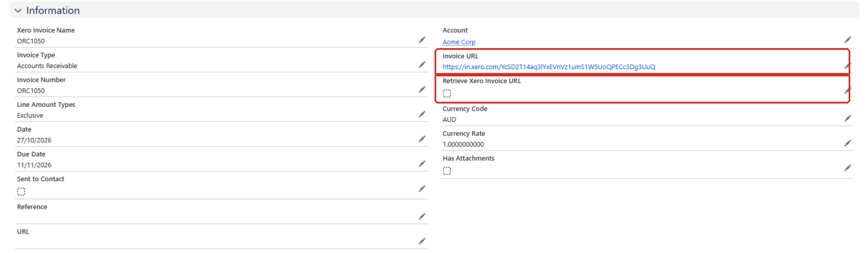Screen dimensions: 868x253
Task: Open the Acme Corp account link
Action: coord(459,42)
